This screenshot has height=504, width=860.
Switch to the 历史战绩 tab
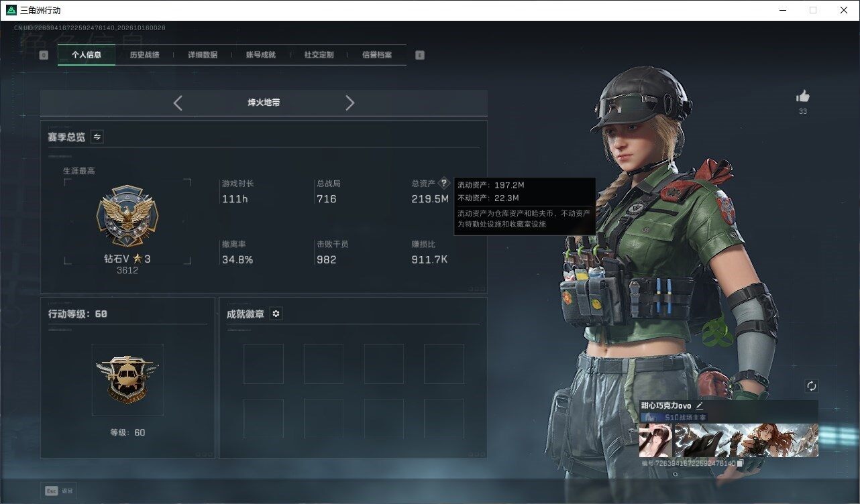(144, 55)
